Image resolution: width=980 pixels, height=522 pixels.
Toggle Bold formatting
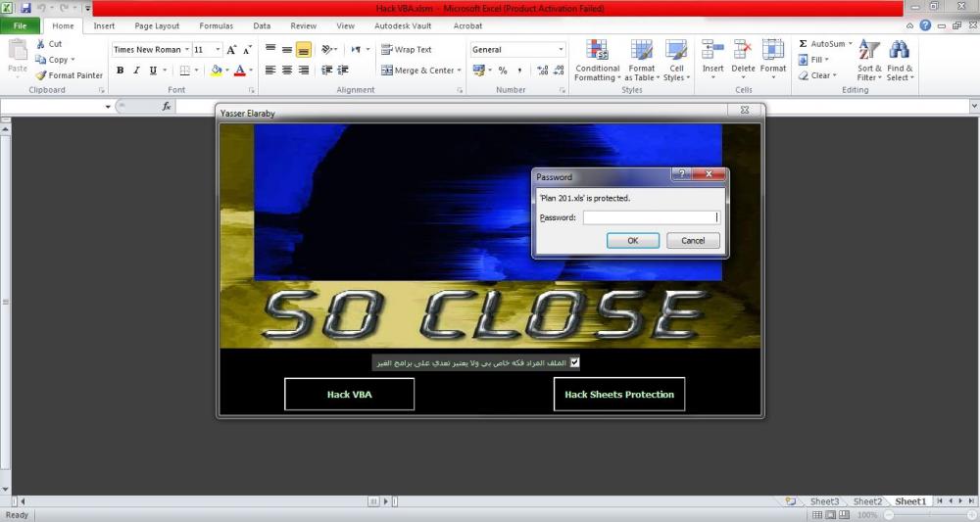(120, 70)
